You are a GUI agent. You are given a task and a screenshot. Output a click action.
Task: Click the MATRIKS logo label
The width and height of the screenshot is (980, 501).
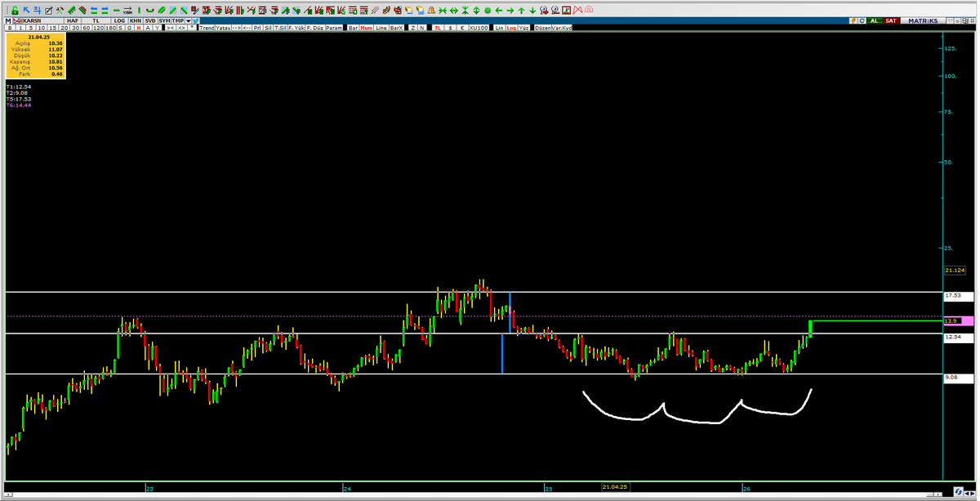click(923, 20)
